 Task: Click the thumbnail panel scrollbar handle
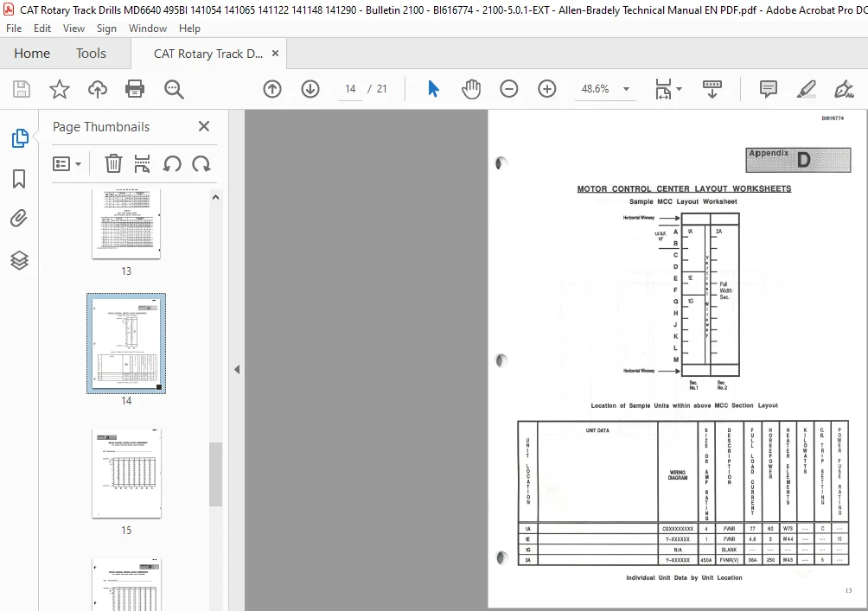click(216, 474)
